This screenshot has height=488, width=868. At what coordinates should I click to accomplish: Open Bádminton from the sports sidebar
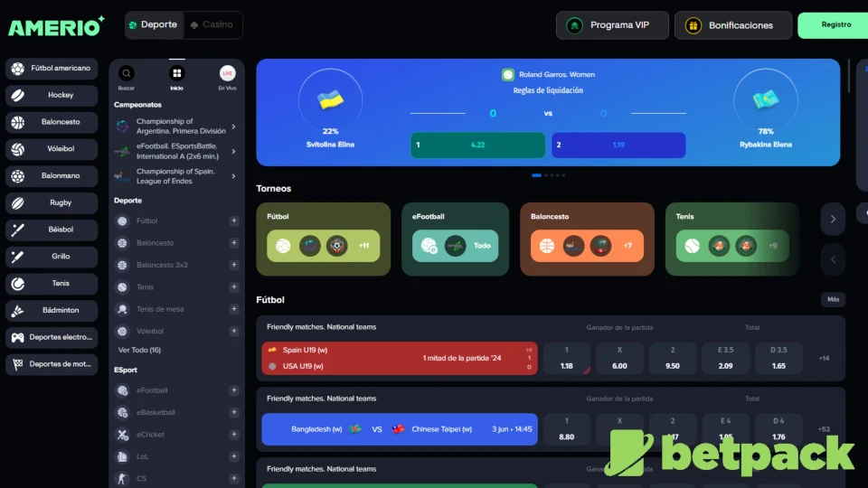tap(52, 310)
